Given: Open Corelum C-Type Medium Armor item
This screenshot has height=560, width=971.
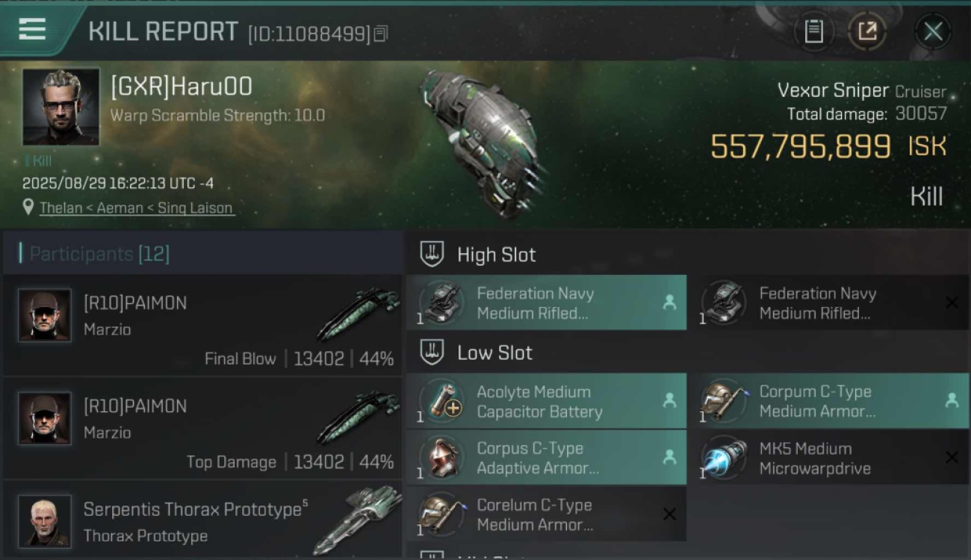Looking at the screenshot, I should point(546,514).
